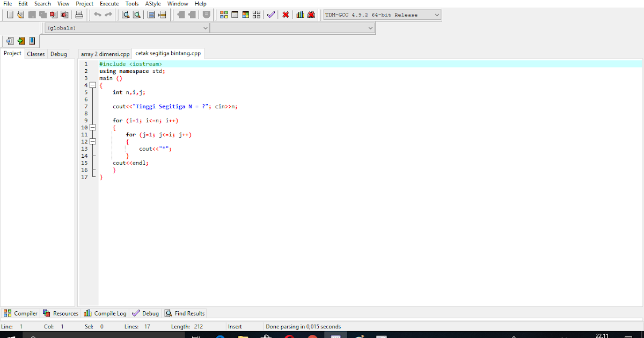The width and height of the screenshot is (644, 338).
Task: Switch to array 2 dimensi.cpp file tab
Action: (x=105, y=54)
